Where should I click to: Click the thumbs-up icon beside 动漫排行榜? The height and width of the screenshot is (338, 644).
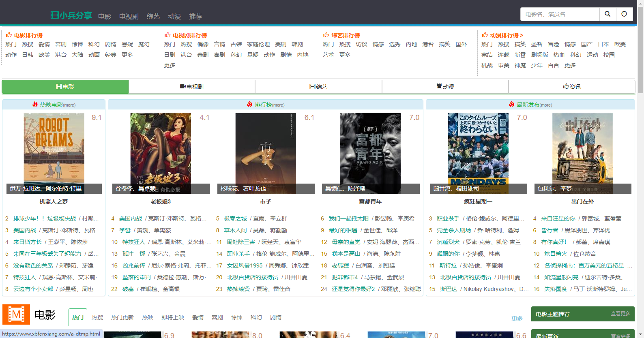point(485,35)
